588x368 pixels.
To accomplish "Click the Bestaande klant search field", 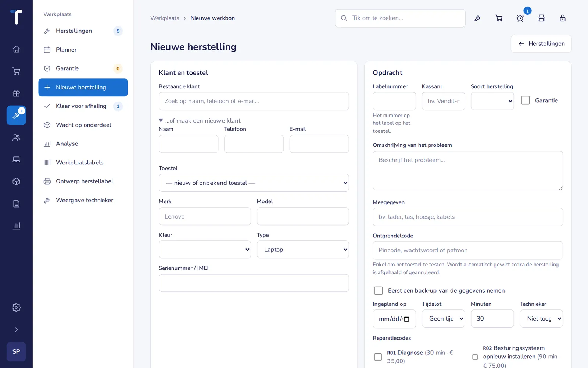I will [x=254, y=101].
